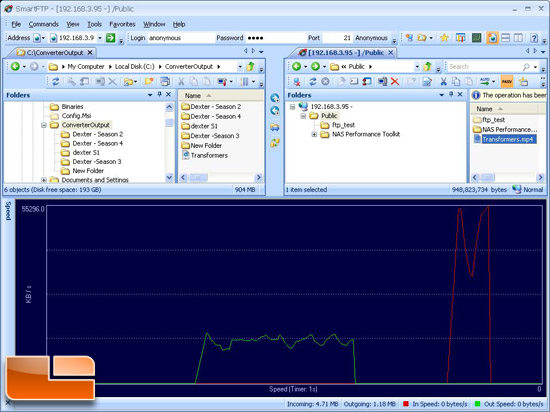Select ftp_test folder in remote tree

343,125
